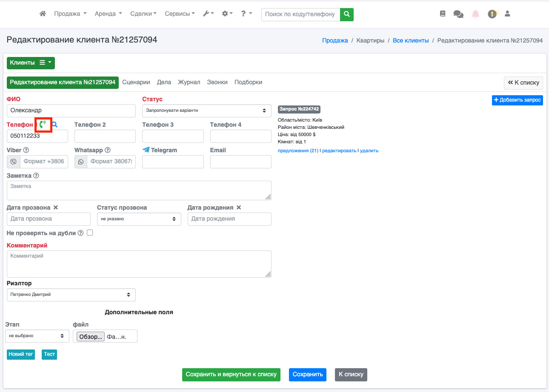This screenshot has width=549, height=392.
Task: Go to home page via house icon
Action: point(43,14)
